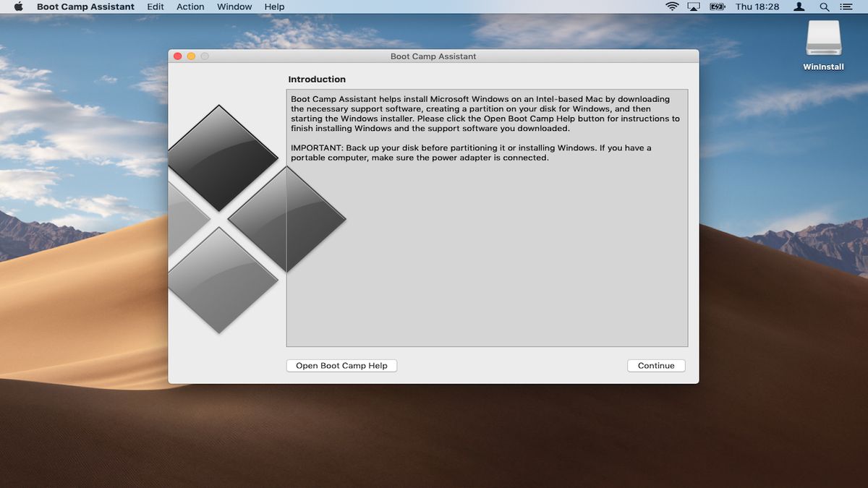Click the WinInstall drive label

pyautogui.click(x=823, y=67)
